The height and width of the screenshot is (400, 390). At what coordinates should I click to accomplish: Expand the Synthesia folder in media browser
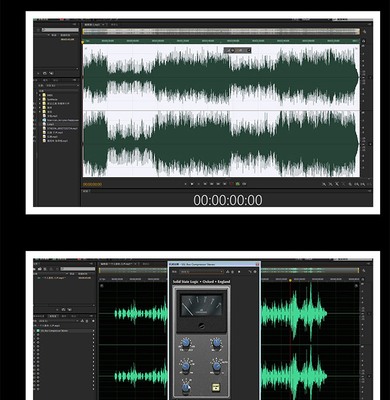click(x=40, y=99)
